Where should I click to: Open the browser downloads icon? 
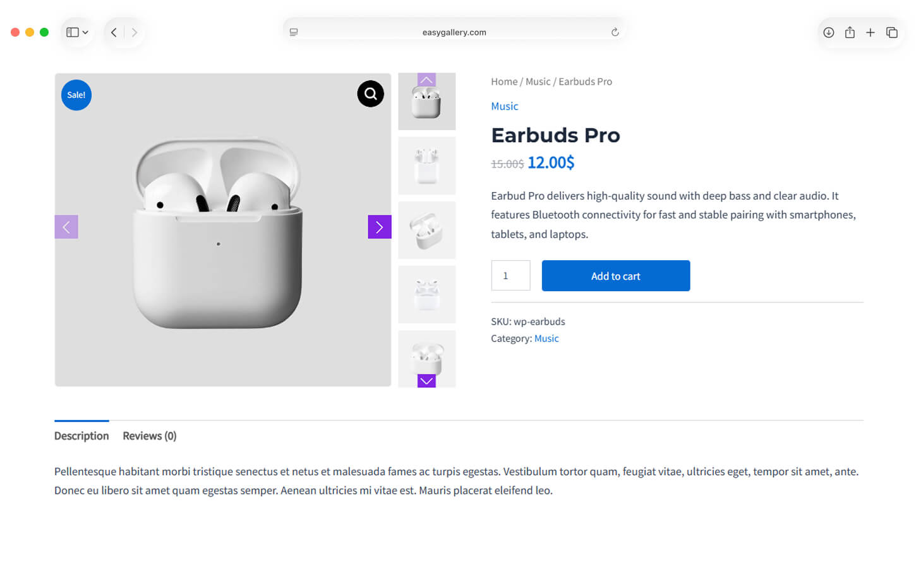pos(828,32)
